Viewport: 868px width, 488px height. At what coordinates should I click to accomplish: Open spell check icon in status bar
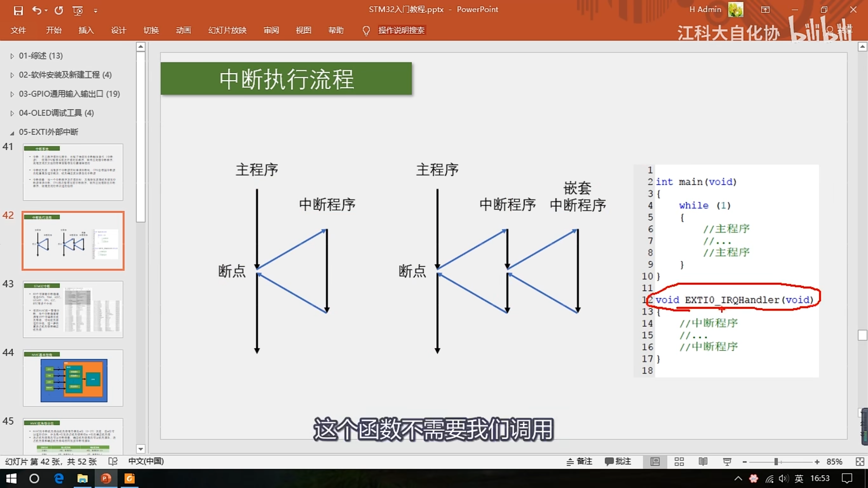pyautogui.click(x=113, y=462)
